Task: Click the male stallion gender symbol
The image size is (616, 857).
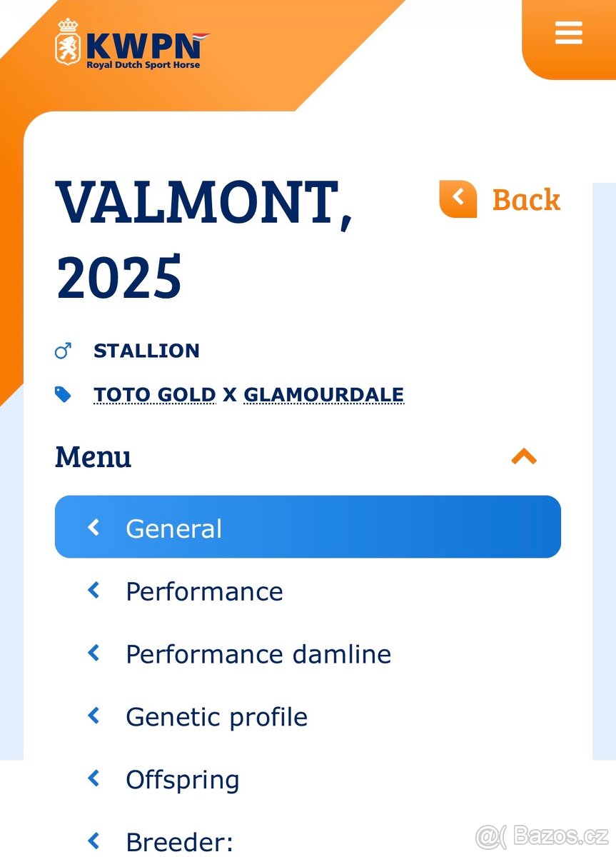Action: [x=64, y=350]
